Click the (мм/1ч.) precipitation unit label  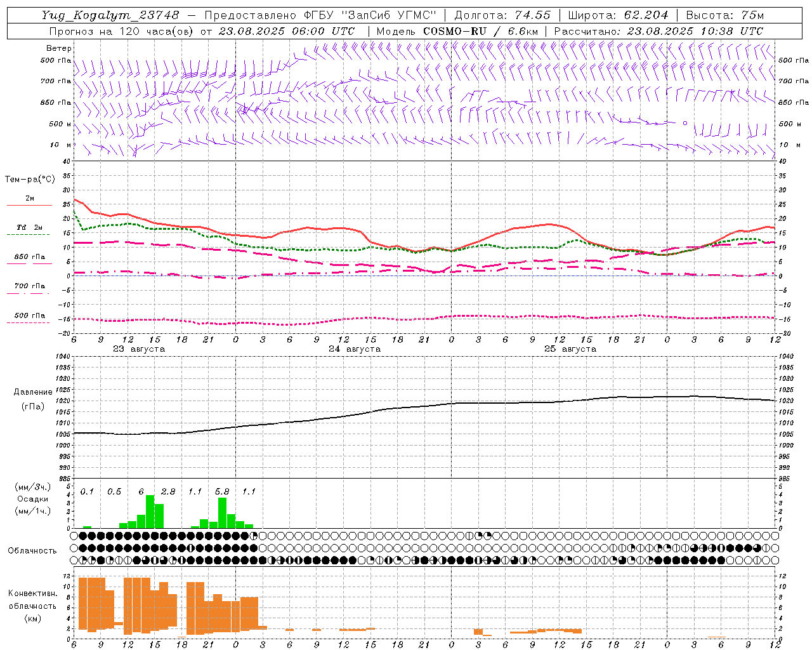point(32,511)
